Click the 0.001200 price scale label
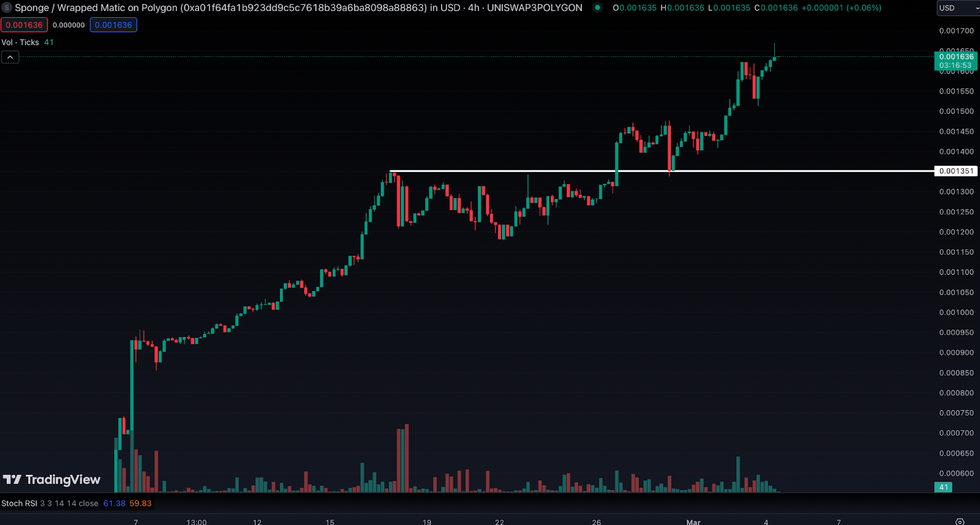 coord(957,232)
